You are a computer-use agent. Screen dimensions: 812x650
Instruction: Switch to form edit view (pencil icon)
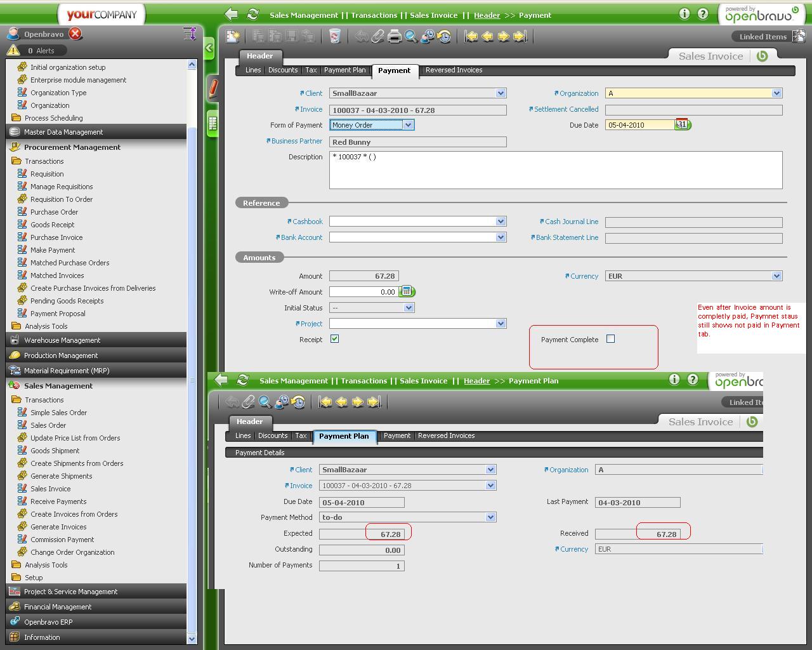[213, 88]
